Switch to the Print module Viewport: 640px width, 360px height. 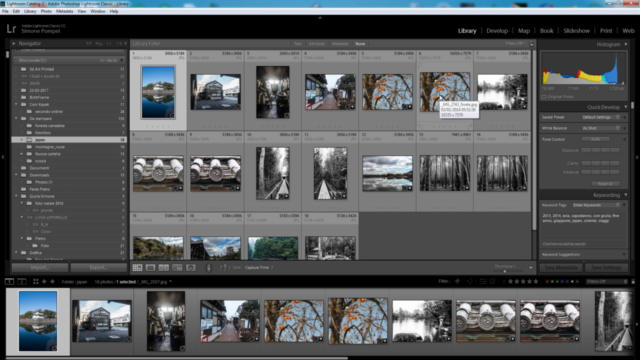(x=606, y=31)
